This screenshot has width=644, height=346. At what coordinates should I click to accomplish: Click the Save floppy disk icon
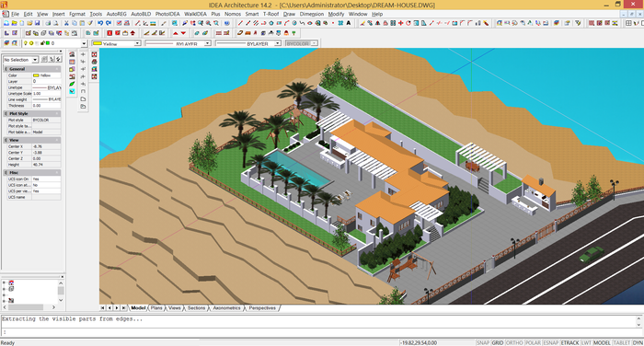point(37,23)
